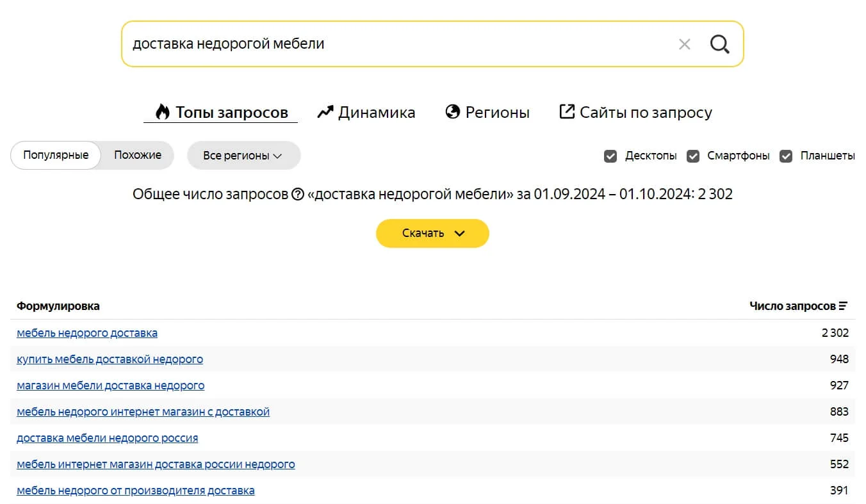Switch to Похожие queries

[x=138, y=155]
